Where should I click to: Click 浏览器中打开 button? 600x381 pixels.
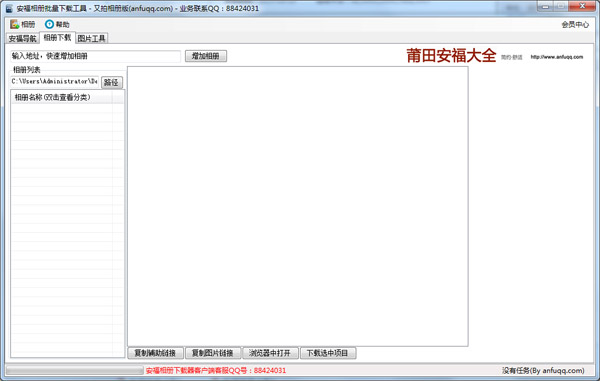tap(270, 353)
